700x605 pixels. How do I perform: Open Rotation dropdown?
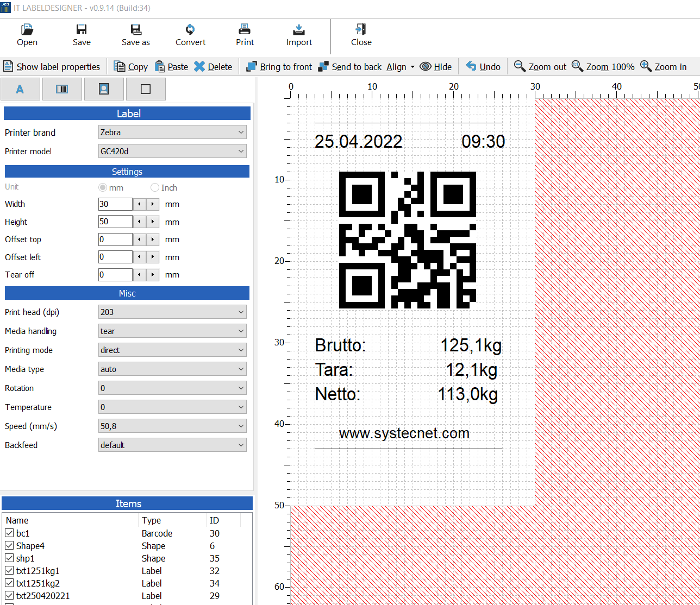(x=172, y=388)
